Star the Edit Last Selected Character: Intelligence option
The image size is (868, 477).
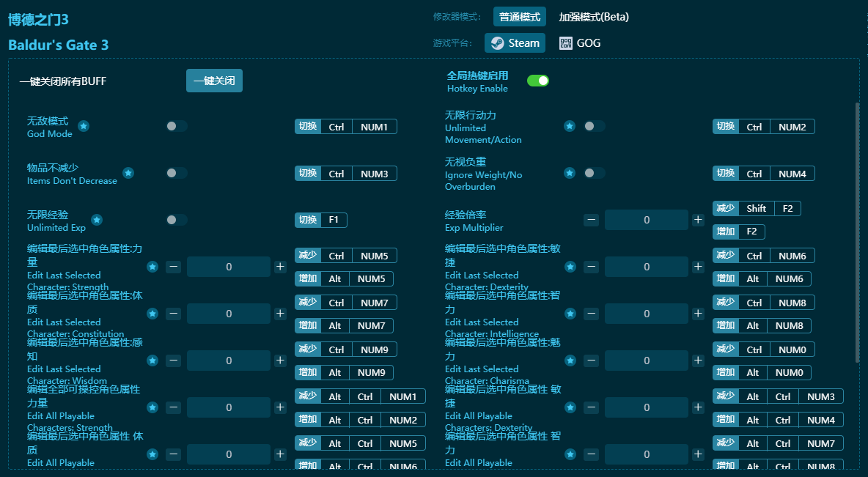(570, 314)
